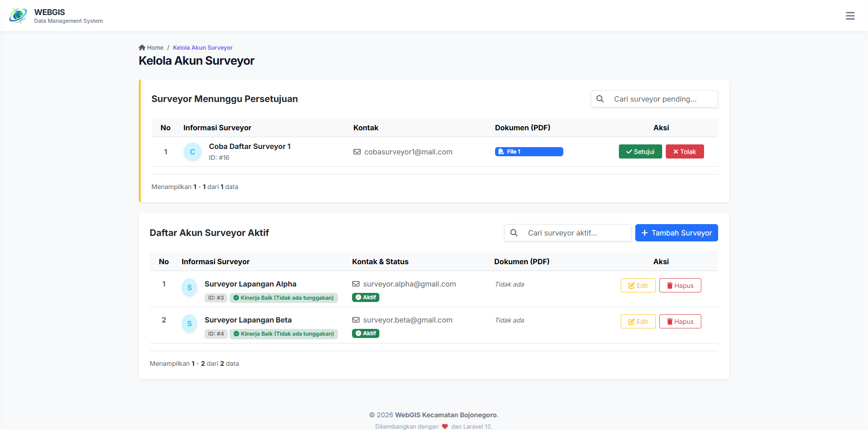
Task: Reject surveyor with Tolak button
Action: click(684, 152)
